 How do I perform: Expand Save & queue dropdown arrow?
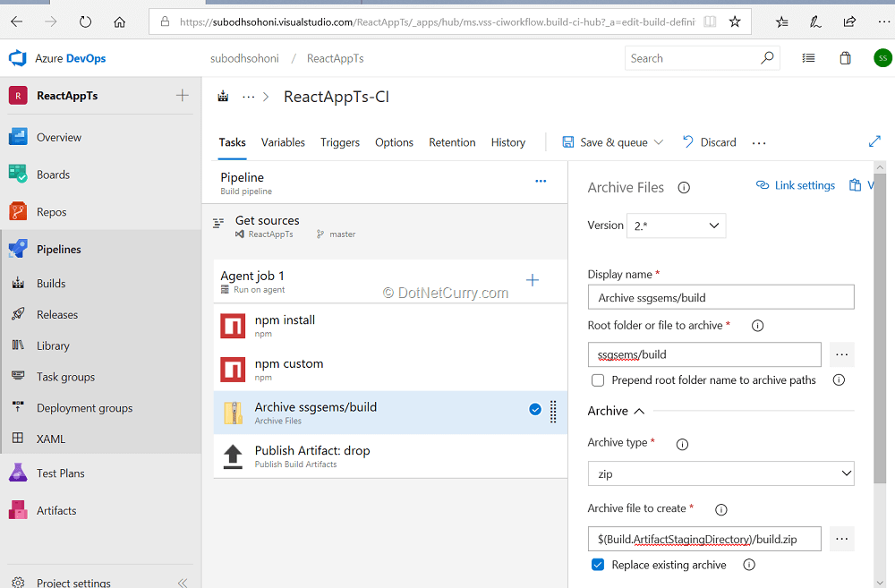tap(659, 142)
